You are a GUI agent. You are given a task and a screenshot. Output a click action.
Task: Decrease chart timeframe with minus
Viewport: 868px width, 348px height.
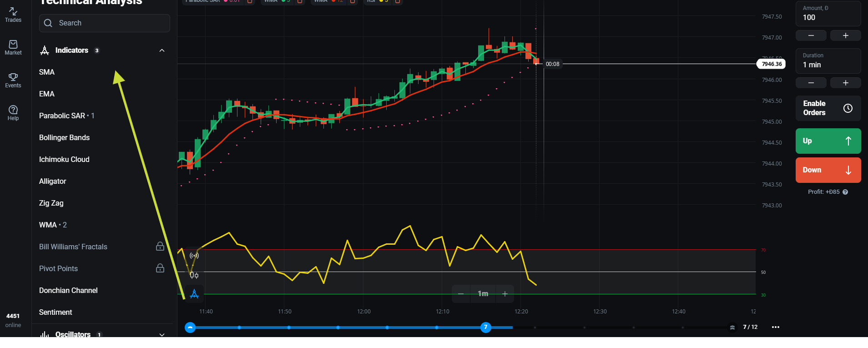tap(461, 294)
